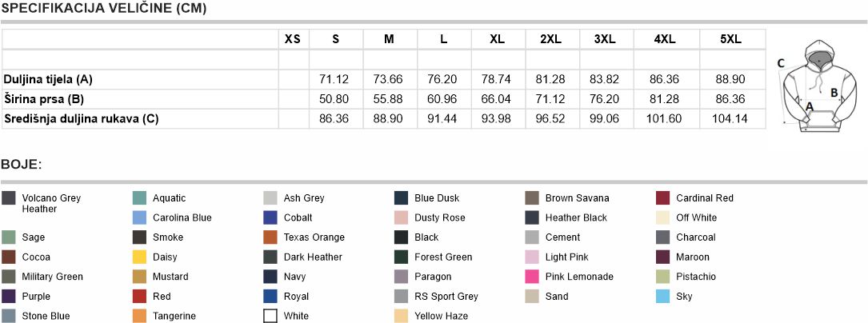The width and height of the screenshot is (868, 323).
Task: Click the Središnja duljina rukava (C) row label
Action: [81, 119]
